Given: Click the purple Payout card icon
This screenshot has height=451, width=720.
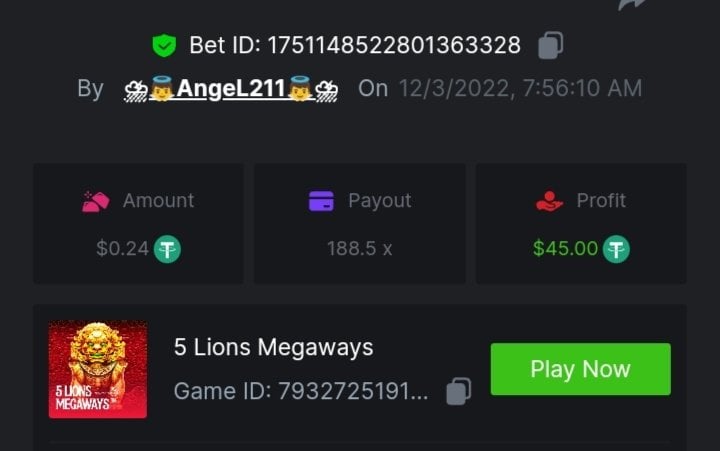Looking at the screenshot, I should pos(322,201).
